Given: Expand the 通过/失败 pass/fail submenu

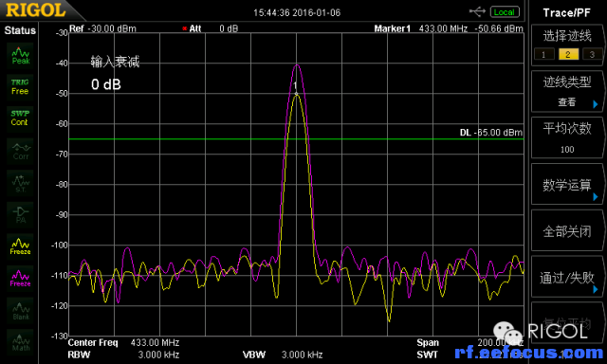Looking at the screenshot, I should pyautogui.click(x=567, y=277).
